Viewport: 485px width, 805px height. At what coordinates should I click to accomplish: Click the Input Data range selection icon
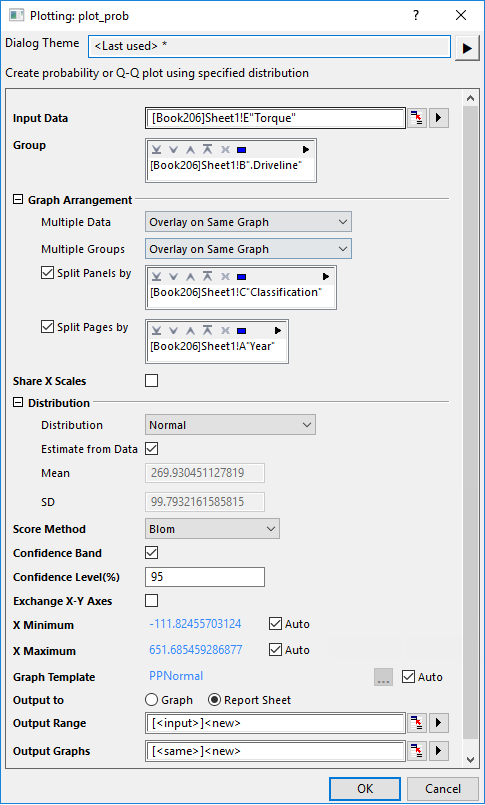pyautogui.click(x=417, y=118)
